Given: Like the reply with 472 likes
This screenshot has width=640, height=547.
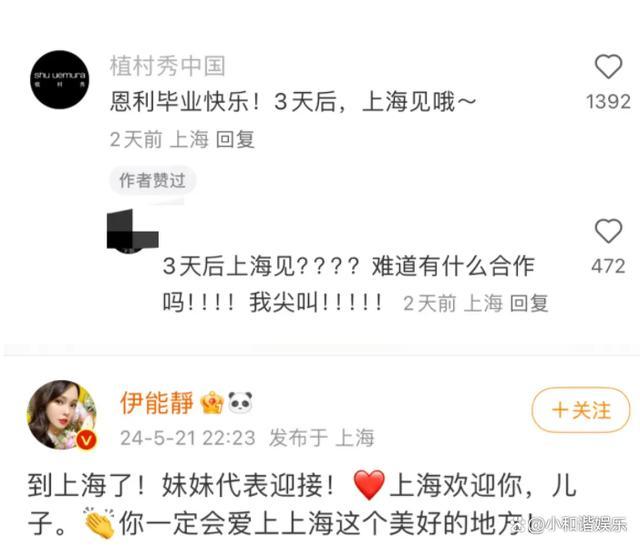Looking at the screenshot, I should (x=608, y=231).
